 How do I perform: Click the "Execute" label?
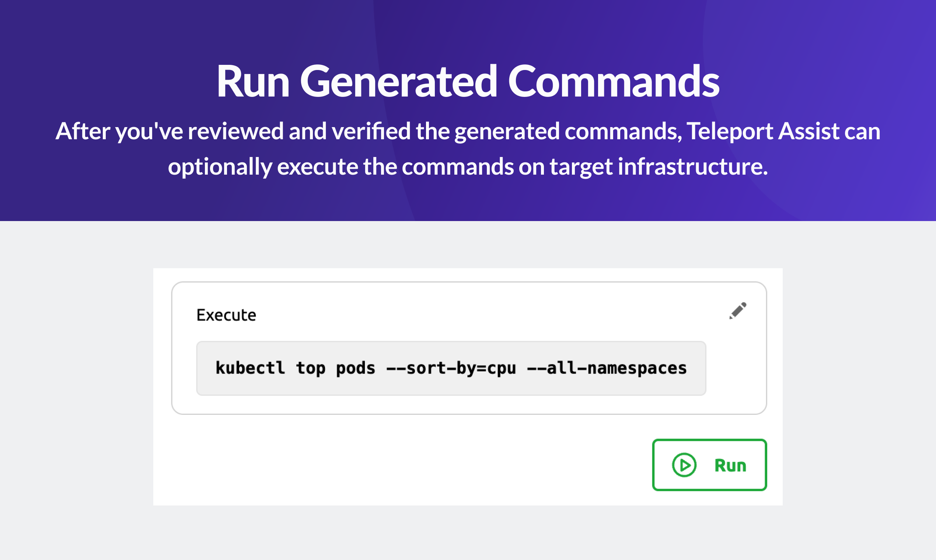pyautogui.click(x=226, y=315)
